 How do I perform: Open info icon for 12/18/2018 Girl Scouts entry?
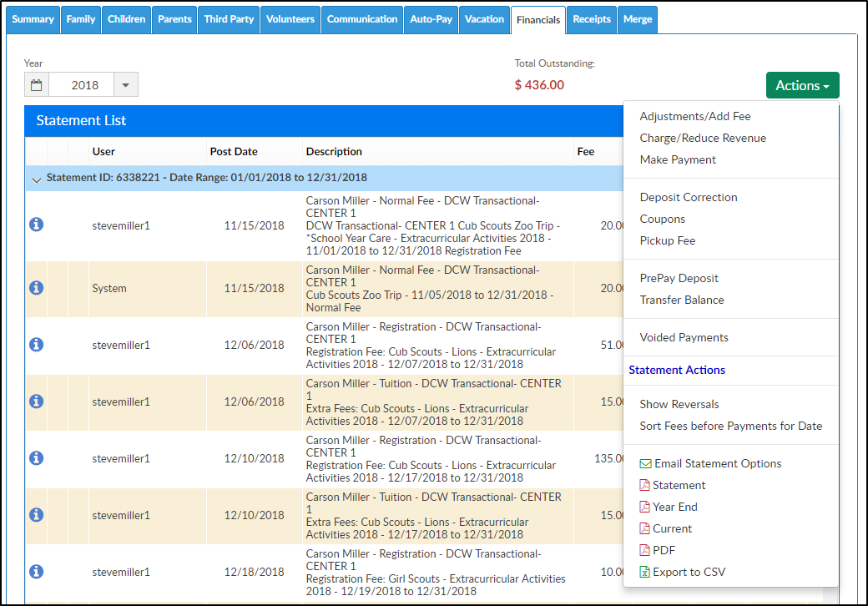pos(36,572)
